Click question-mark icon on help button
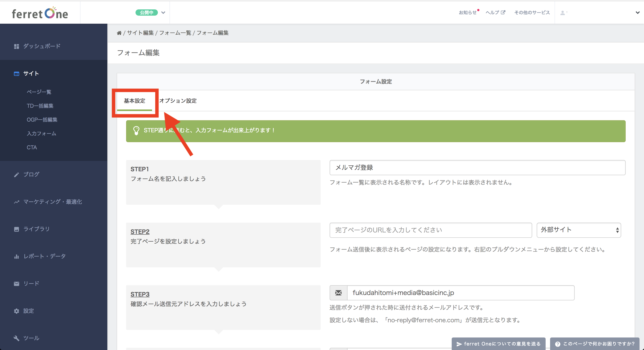Viewport: 644px width, 350px height. (557, 344)
